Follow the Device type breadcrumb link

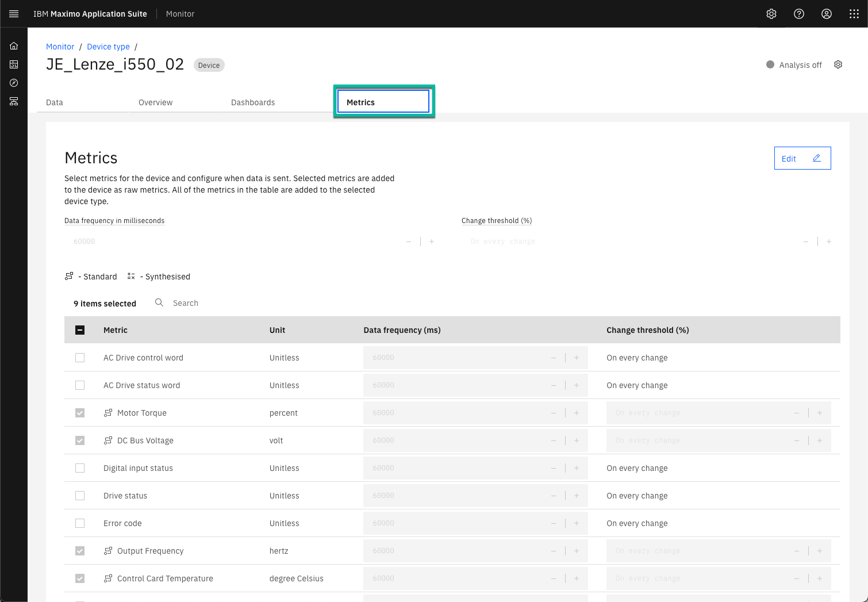[x=109, y=47]
